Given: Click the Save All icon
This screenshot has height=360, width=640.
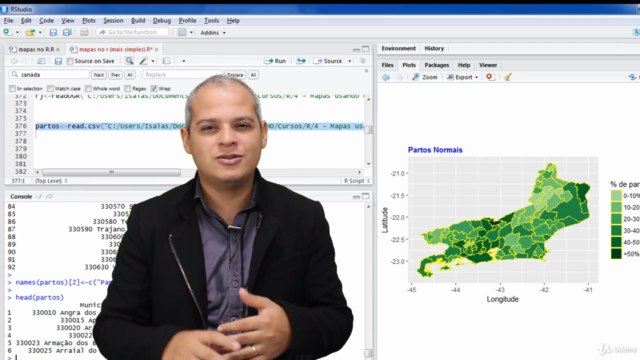Looking at the screenshot, I should pyautogui.click(x=67, y=32).
